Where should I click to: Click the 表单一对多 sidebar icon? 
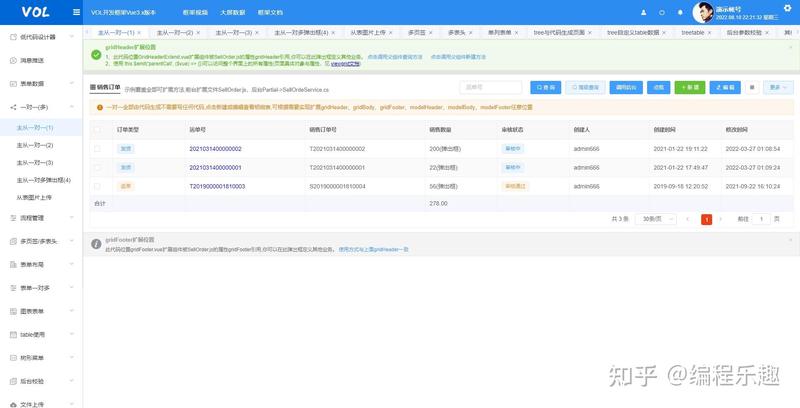[14, 288]
